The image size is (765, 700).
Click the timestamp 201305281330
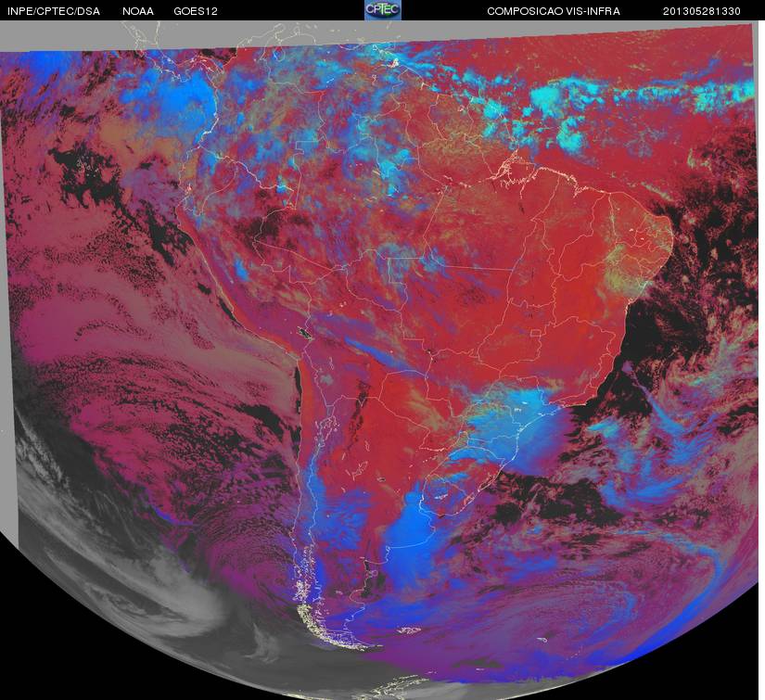702,11
